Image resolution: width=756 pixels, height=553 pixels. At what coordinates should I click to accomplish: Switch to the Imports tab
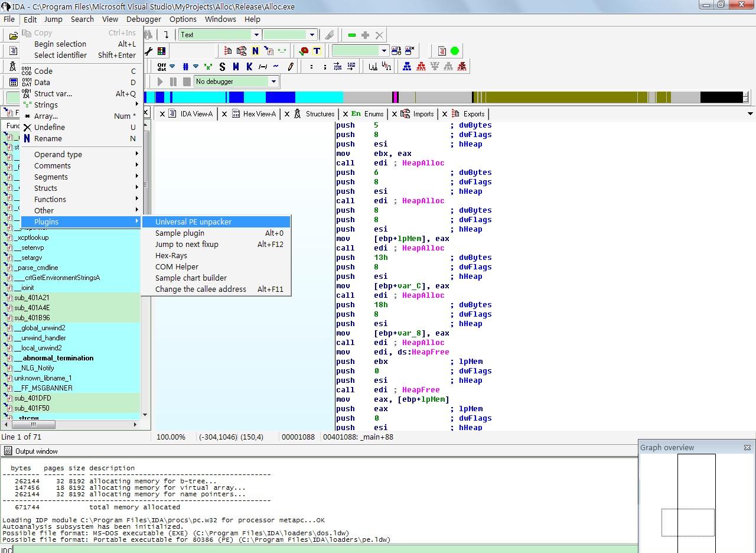tap(423, 114)
